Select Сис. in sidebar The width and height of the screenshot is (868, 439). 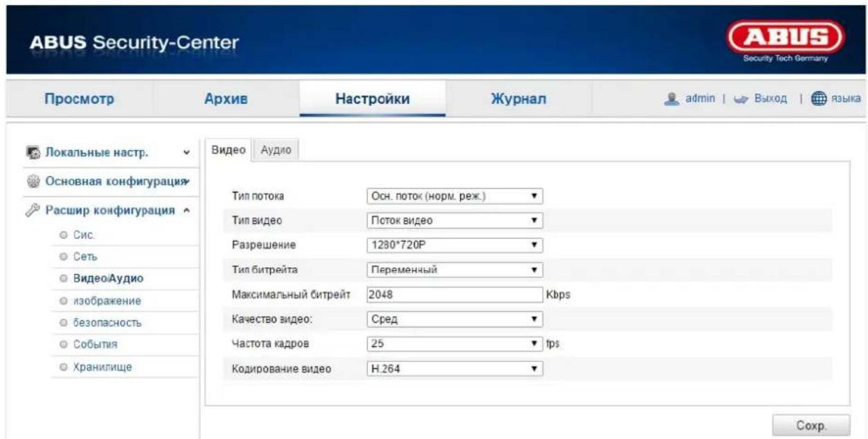click(83, 235)
